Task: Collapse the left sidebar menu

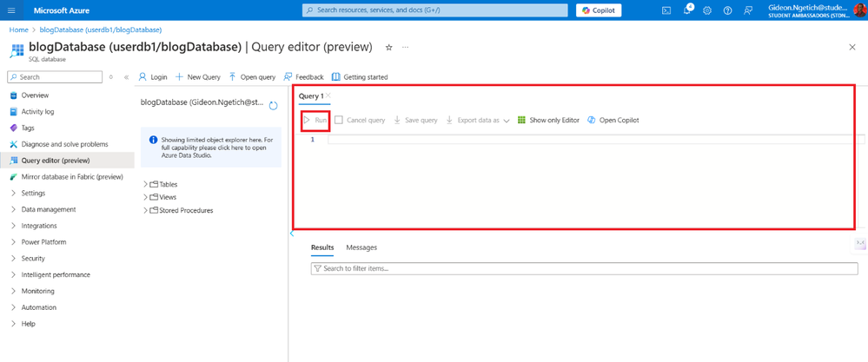Action: (126, 77)
